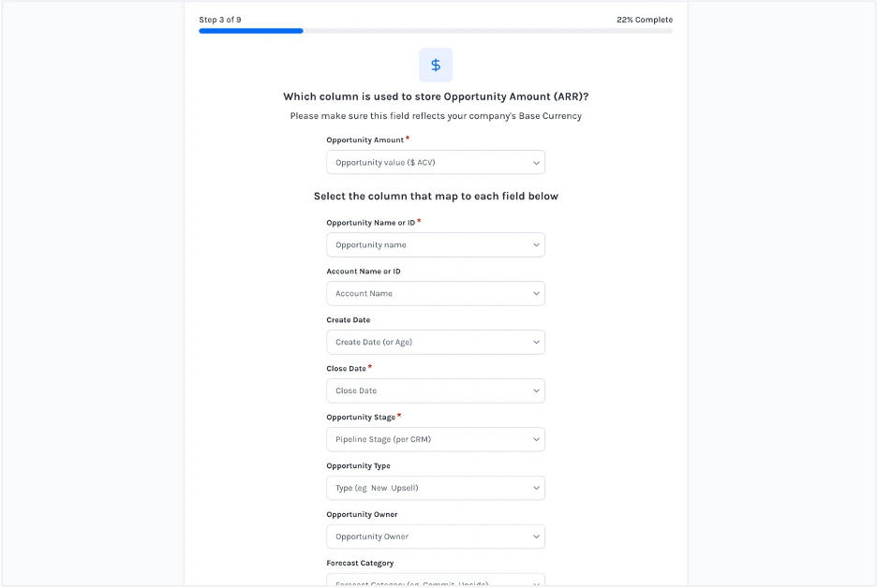Click chevron arrow on Opportunity Type dropdown
Viewport: 877px width, 588px height.
click(x=536, y=489)
